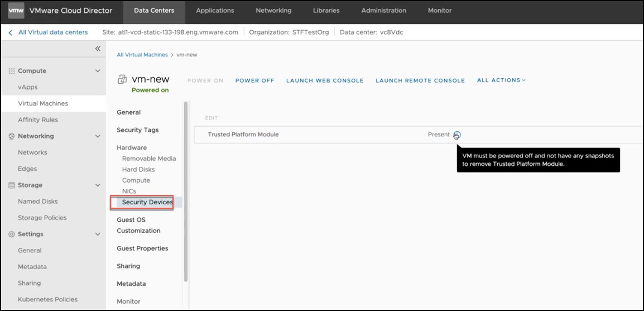Open Removable Media under Hardware
The width and height of the screenshot is (644, 311).
coord(149,159)
